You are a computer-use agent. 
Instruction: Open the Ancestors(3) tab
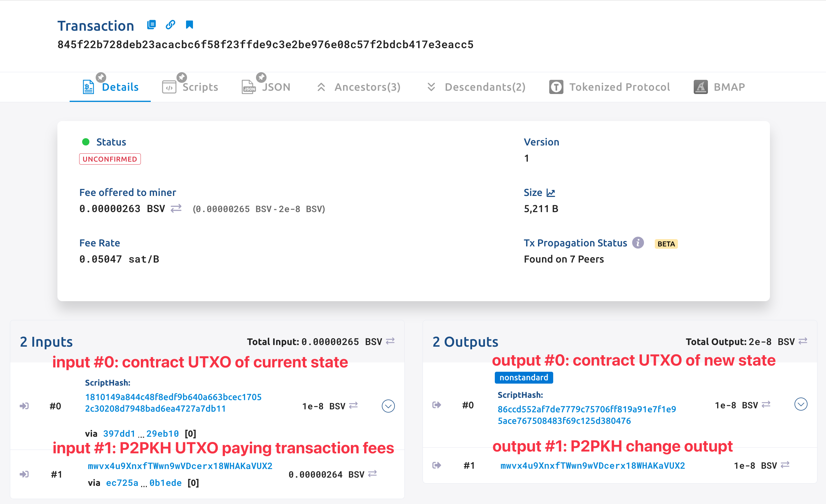tap(359, 87)
